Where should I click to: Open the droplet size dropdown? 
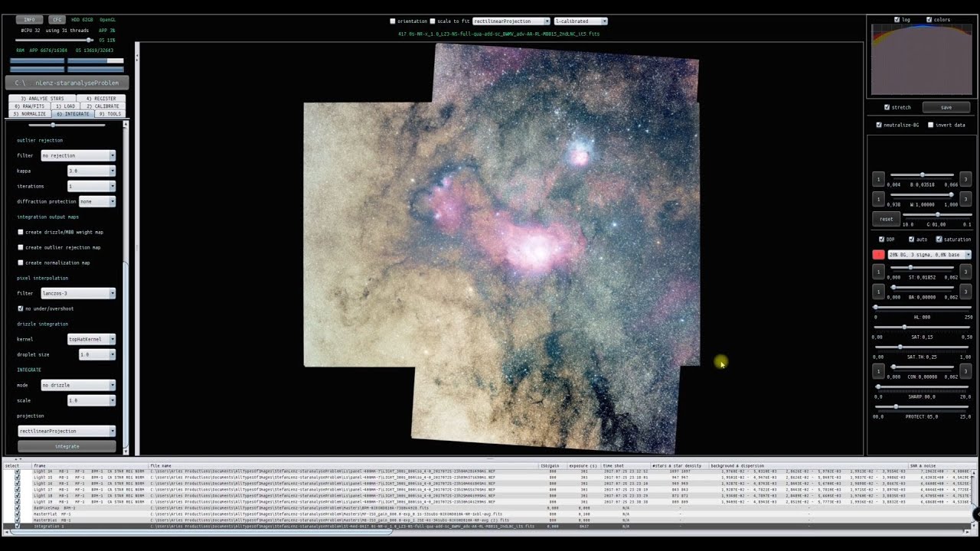click(97, 354)
